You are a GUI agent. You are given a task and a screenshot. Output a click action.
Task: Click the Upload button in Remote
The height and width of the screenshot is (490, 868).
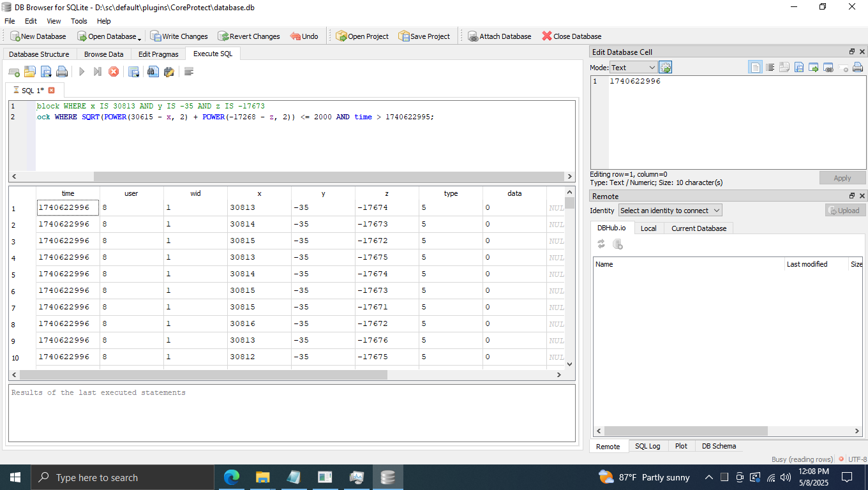tap(845, 210)
